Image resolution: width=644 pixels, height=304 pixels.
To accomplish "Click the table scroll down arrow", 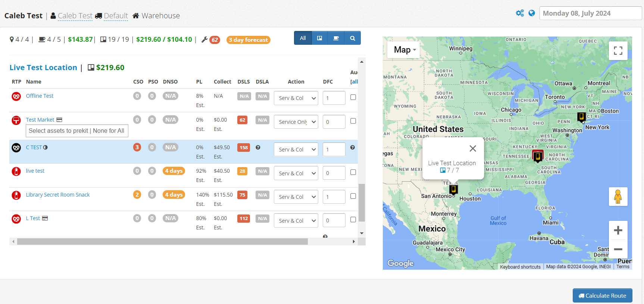I will tap(362, 233).
